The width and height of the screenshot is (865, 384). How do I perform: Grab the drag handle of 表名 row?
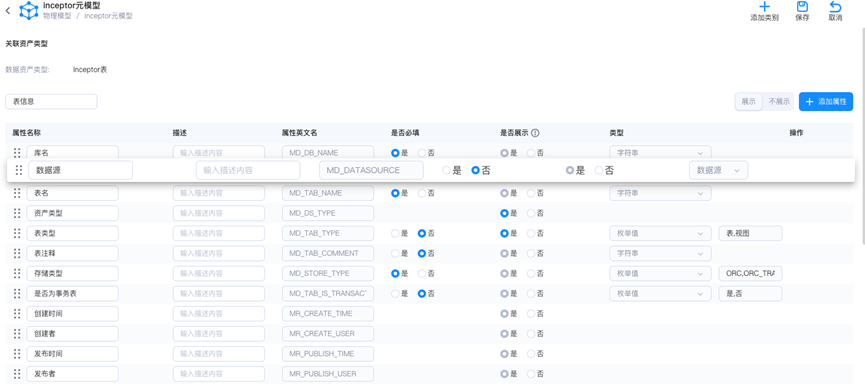click(17, 193)
